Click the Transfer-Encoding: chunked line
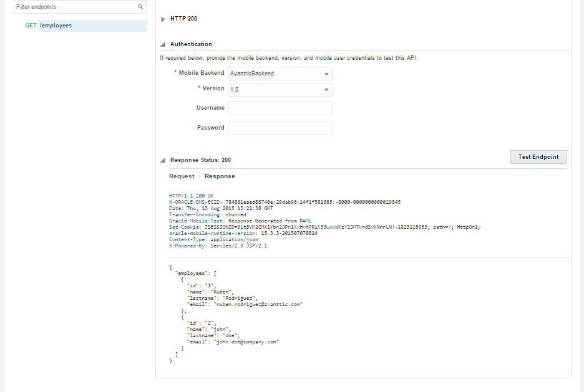 207,214
